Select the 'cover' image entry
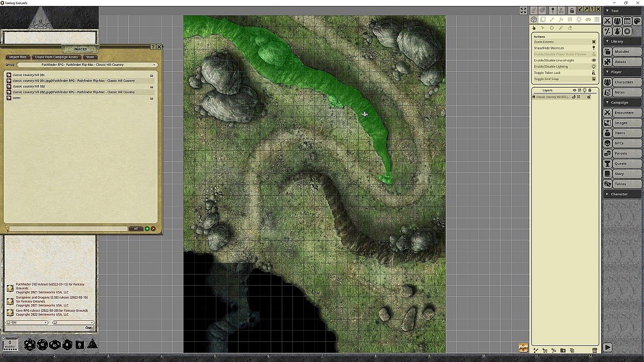 pos(17,98)
